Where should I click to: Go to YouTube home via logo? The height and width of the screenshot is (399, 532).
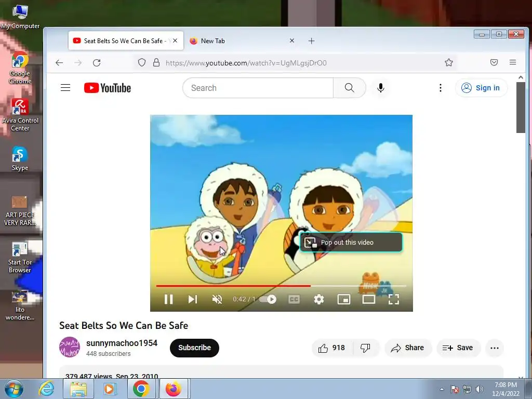tap(108, 88)
